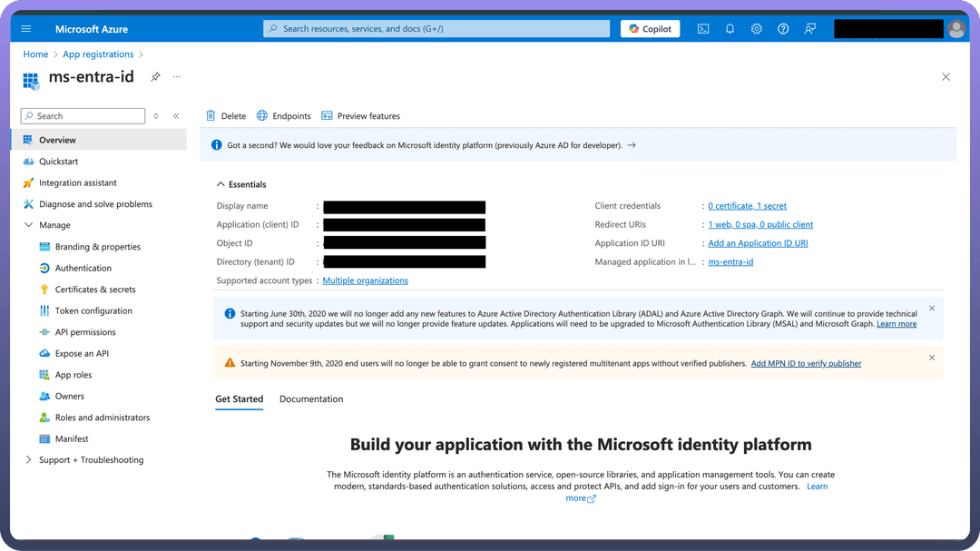Open the feedback icon in header
Screen dimensions: 980x551
pos(810,29)
